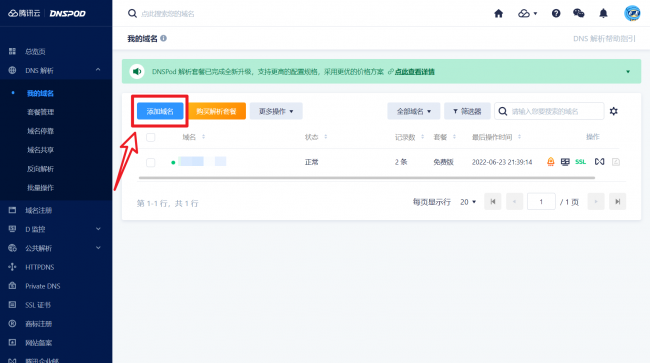Image resolution: width=650 pixels, height=363 pixels.
Task: Open 域名注册 in sidebar
Action: [x=39, y=210]
